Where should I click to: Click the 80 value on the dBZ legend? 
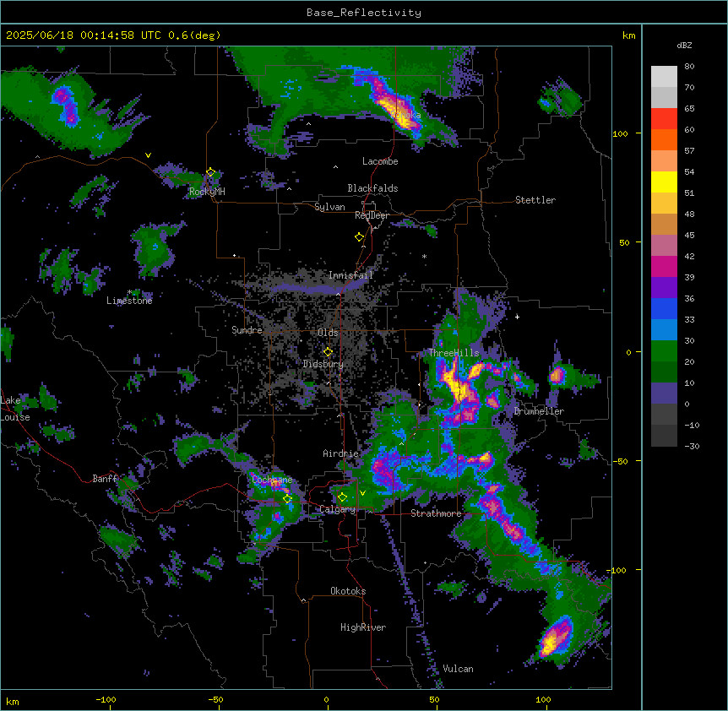[689, 67]
